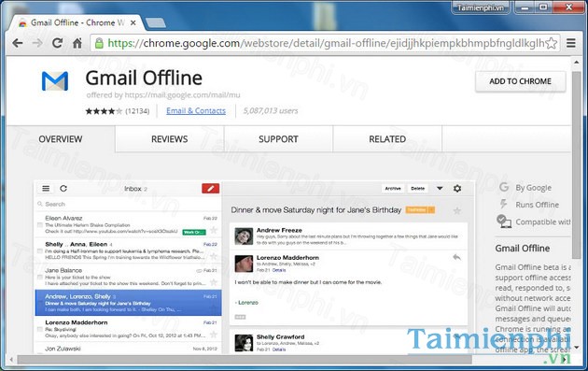Tick the checkbox for Lorenzo Madderhorn Skydiving email

[x=40, y=329]
